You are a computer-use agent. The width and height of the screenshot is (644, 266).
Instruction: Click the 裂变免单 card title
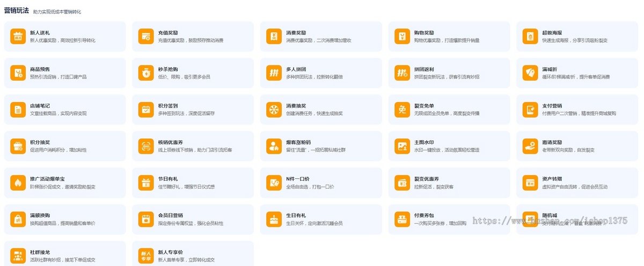[424, 106]
